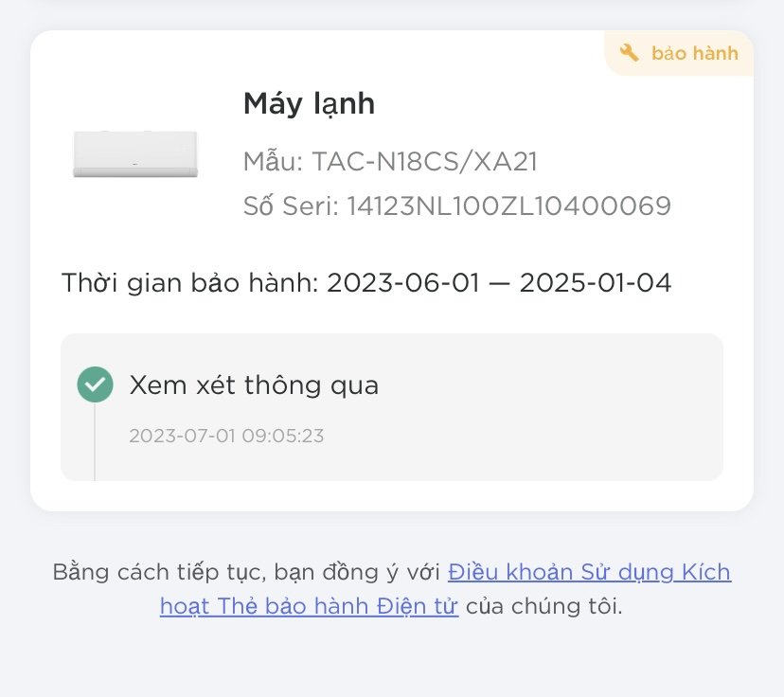784x697 pixels.
Task: Tap the "Số Seri:" label text
Action: pyautogui.click(x=292, y=206)
